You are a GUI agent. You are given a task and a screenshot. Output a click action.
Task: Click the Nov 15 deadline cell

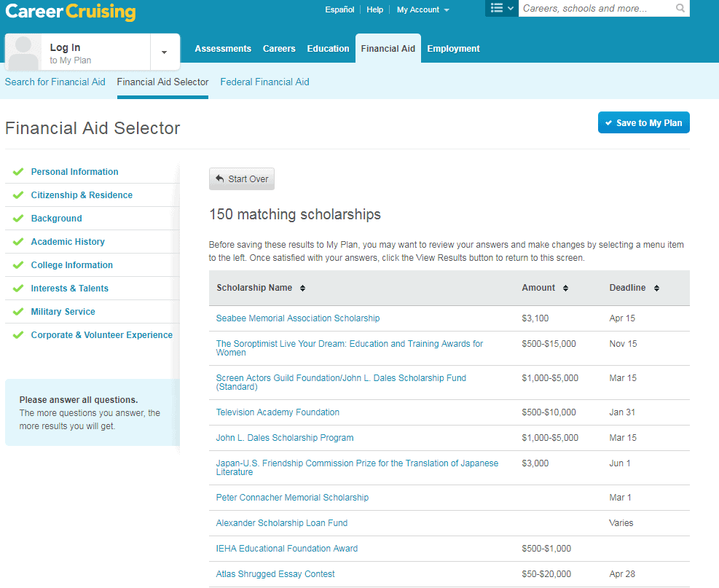pos(623,344)
